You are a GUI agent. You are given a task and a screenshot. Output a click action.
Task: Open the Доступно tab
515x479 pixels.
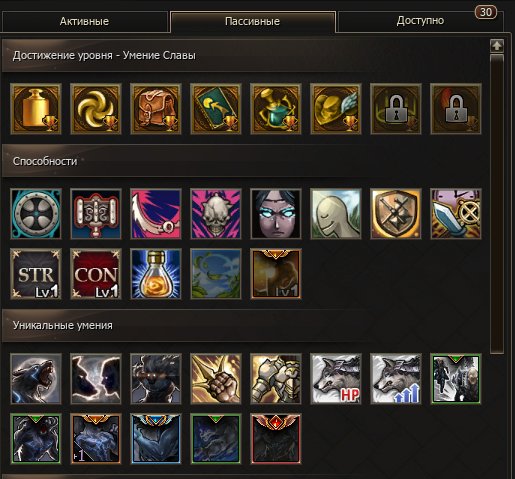(x=420, y=21)
